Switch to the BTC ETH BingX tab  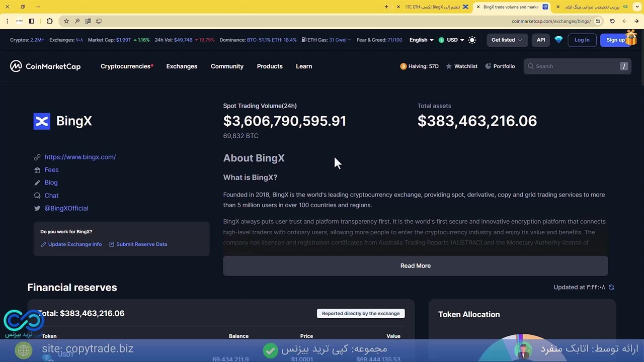tap(433, 7)
